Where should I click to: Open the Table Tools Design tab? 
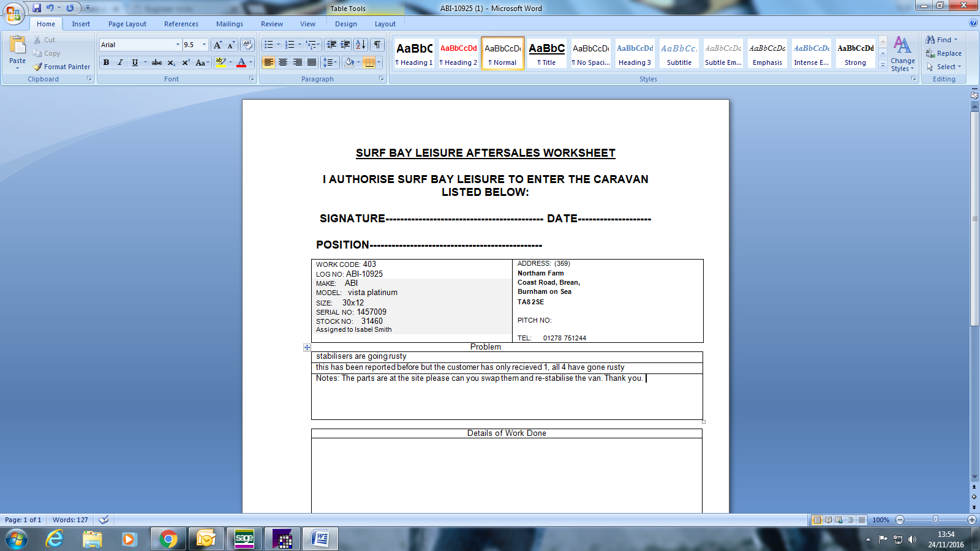346,24
